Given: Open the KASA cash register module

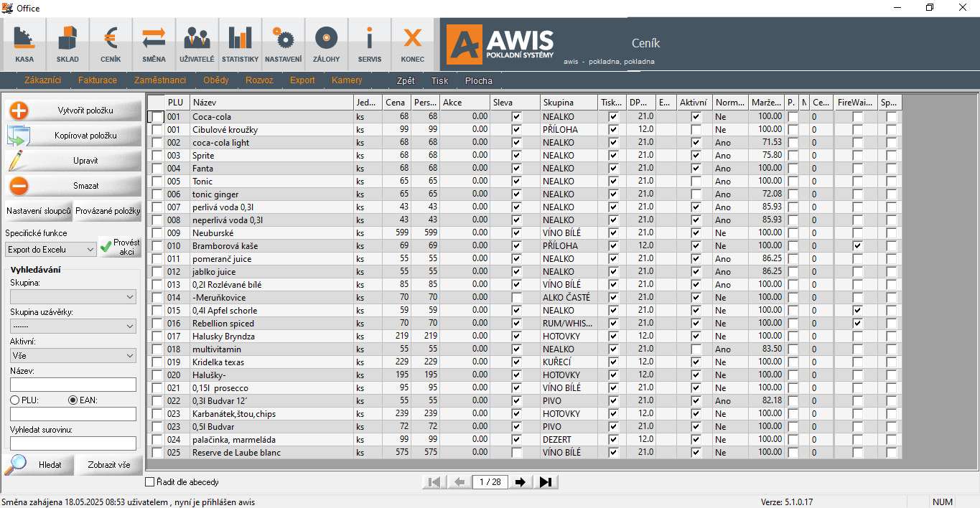Looking at the screenshot, I should pos(24,44).
